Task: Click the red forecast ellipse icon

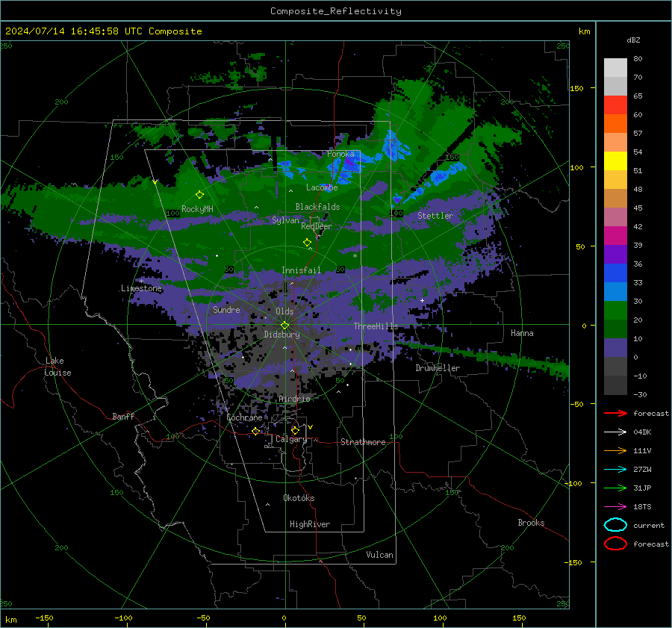Action: [x=615, y=544]
